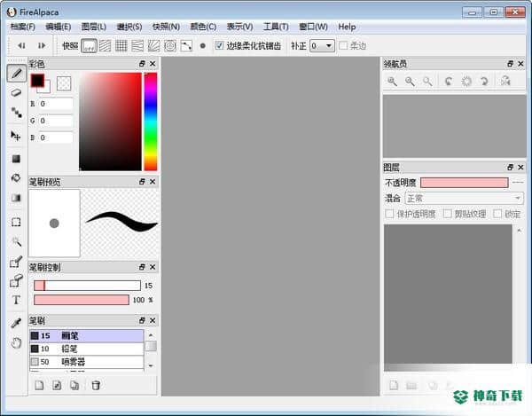Viewport: 532px width, 416px height.
Task: Select the 画笔 brush in list
Action: point(87,335)
